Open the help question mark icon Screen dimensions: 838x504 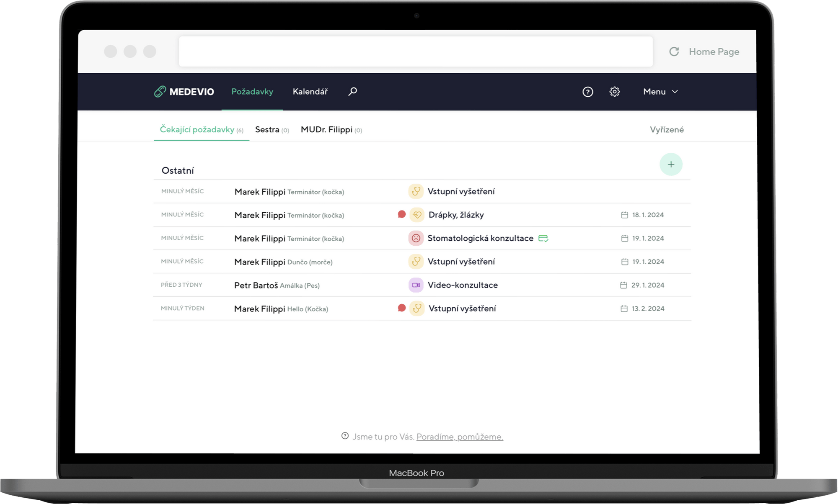point(587,92)
